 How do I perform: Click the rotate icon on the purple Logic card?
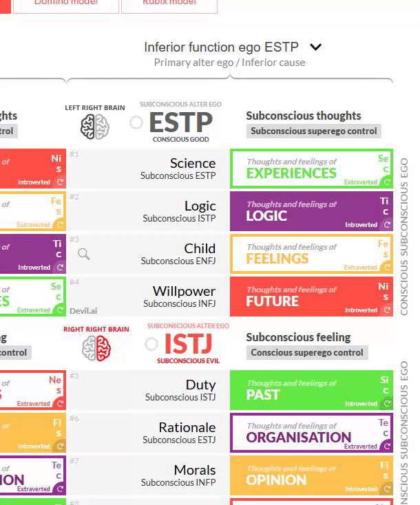(386, 225)
